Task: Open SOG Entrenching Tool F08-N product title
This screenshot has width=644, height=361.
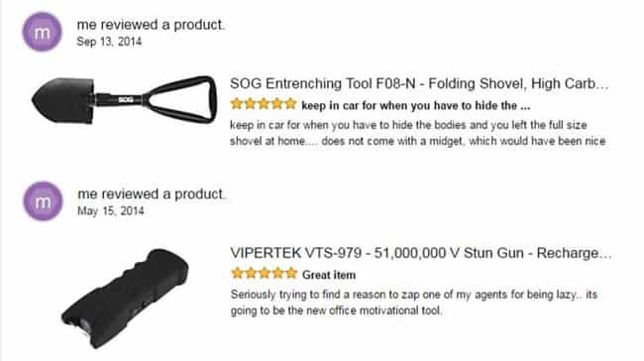Action: click(419, 84)
